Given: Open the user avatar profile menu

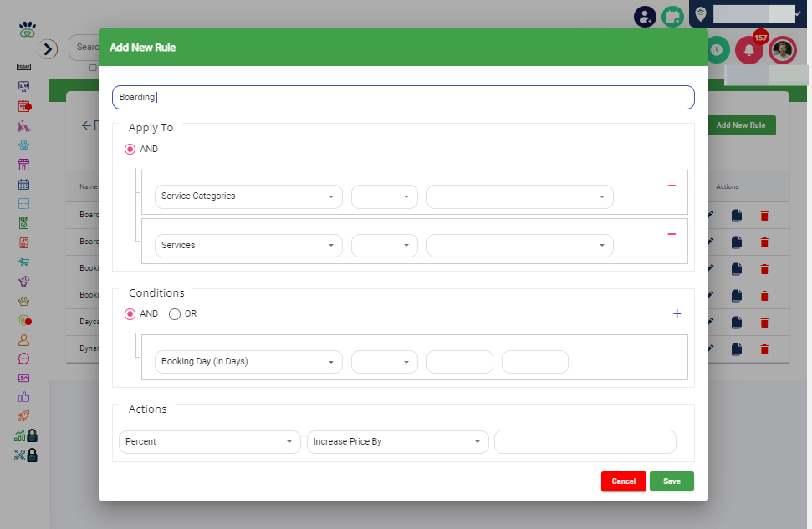Looking at the screenshot, I should click(783, 50).
